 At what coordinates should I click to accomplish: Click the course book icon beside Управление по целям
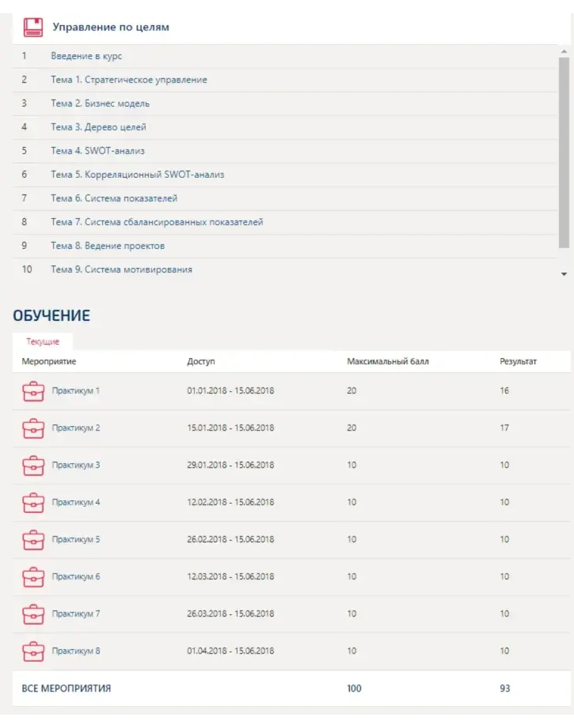[x=33, y=27]
